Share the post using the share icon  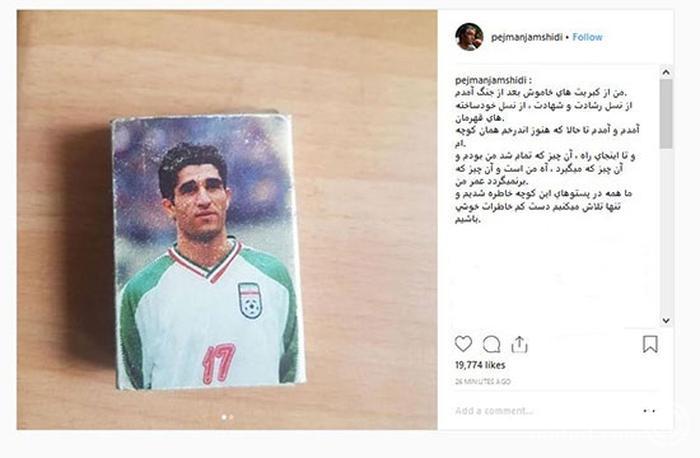519,345
